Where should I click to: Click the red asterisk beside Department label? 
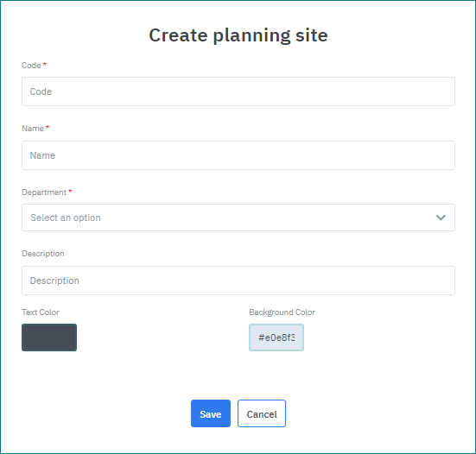[70, 192]
